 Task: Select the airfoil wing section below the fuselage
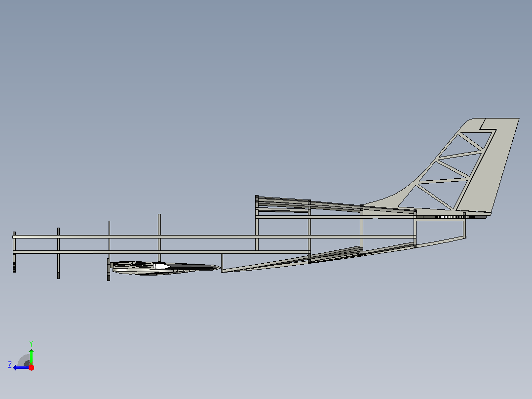coord(166,268)
